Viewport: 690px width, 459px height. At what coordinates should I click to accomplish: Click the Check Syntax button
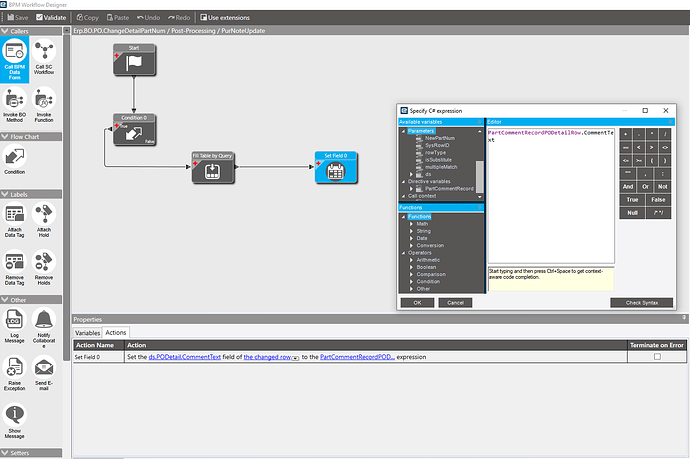click(642, 303)
